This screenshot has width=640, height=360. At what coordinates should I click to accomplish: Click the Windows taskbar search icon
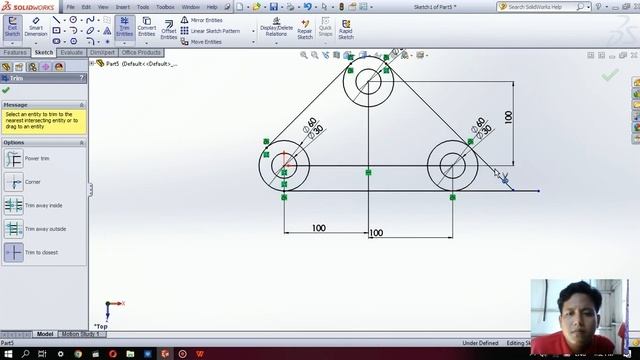[x=25, y=354]
